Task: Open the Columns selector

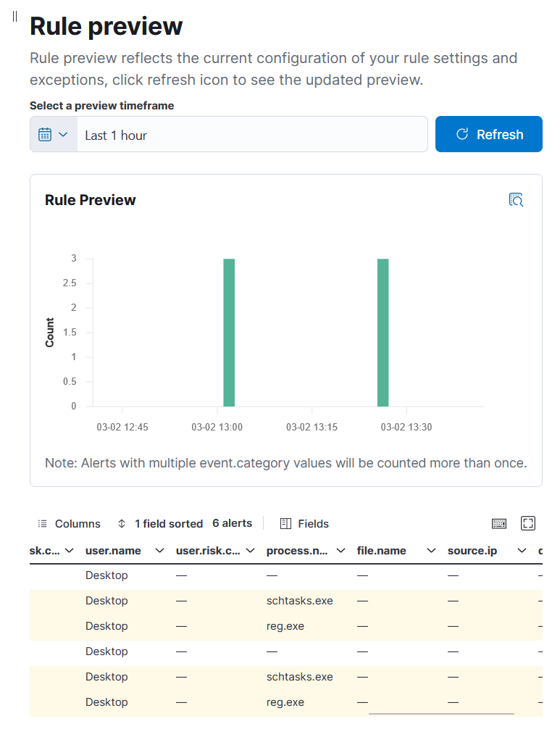Action: tap(69, 524)
